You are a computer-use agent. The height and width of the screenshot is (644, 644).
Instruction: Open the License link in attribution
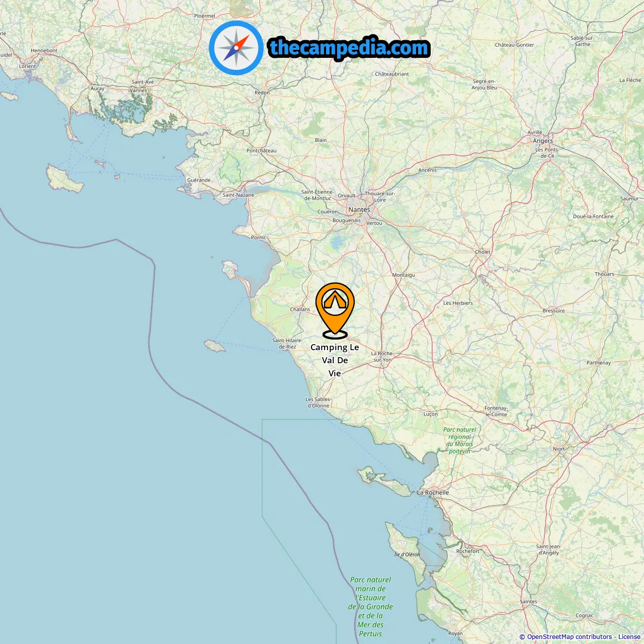(x=629, y=637)
